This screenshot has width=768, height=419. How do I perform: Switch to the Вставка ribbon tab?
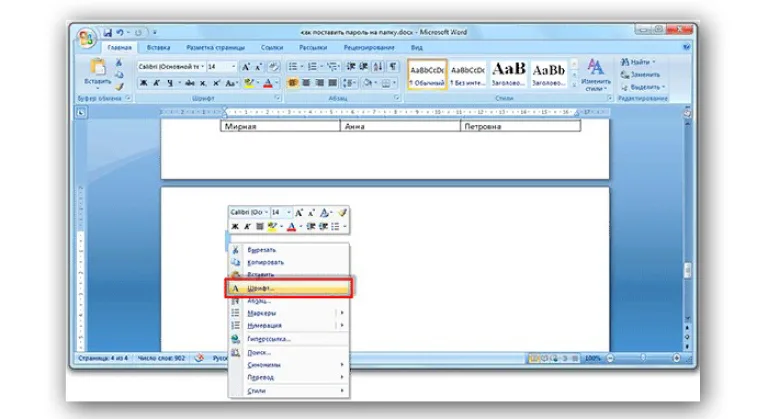tap(159, 48)
